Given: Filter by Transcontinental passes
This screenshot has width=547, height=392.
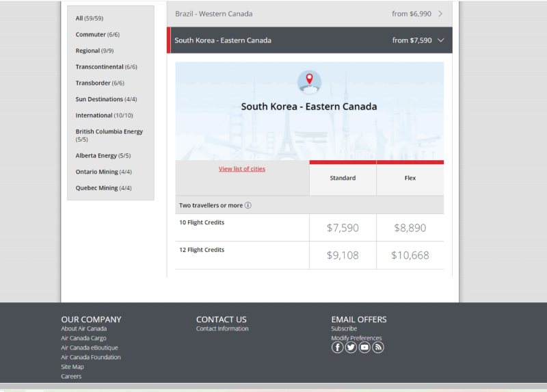Looking at the screenshot, I should click(106, 67).
